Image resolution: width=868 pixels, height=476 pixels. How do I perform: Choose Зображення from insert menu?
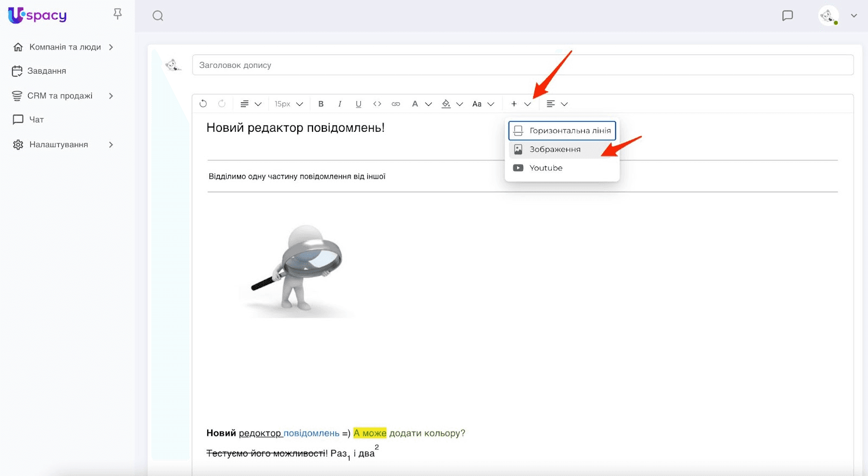(555, 149)
